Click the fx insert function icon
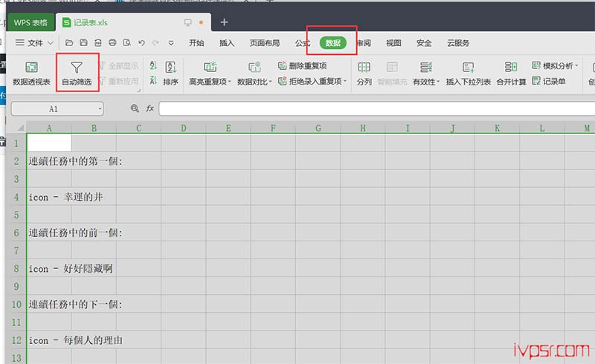 150,108
